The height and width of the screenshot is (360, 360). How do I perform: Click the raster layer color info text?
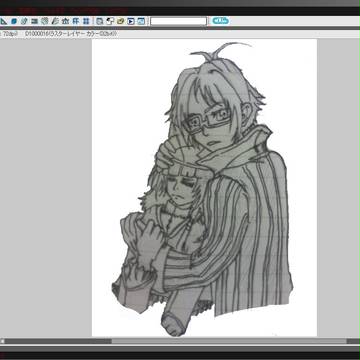[71, 34]
